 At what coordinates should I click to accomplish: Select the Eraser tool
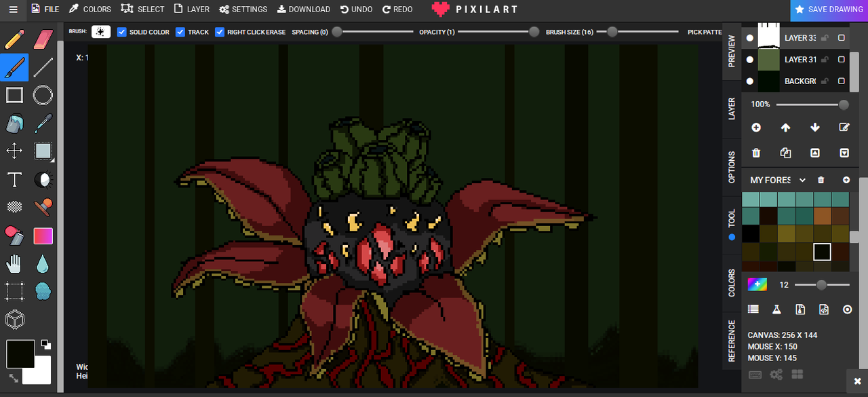pos(43,39)
